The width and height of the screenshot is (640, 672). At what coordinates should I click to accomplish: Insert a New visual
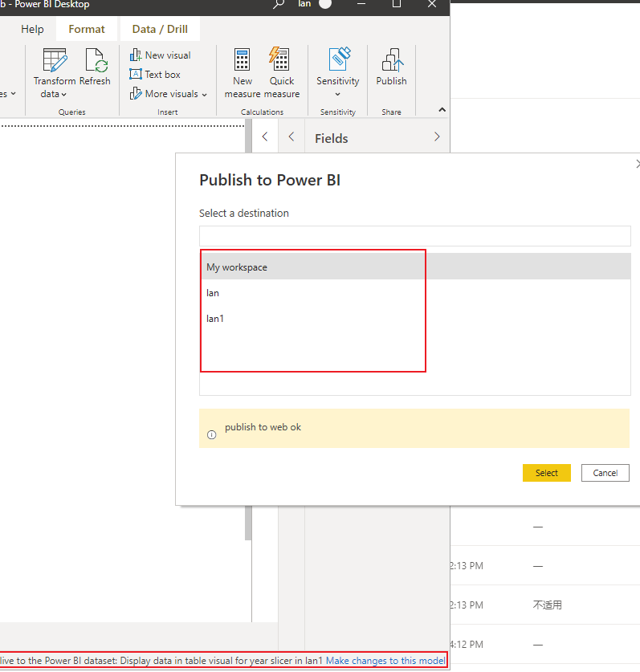160,55
